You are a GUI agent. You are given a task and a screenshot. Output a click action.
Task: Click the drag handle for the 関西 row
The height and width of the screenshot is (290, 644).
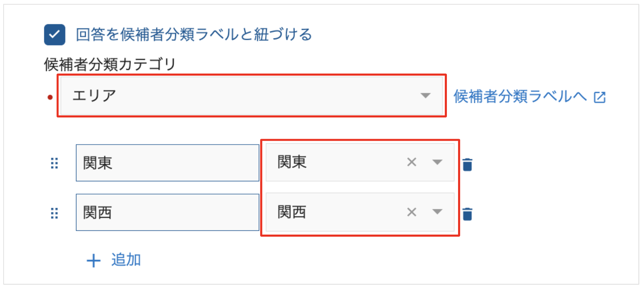(54, 213)
